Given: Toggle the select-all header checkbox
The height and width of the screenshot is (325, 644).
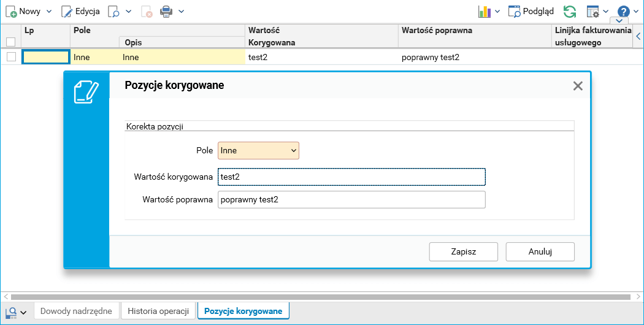Looking at the screenshot, I should point(10,42).
